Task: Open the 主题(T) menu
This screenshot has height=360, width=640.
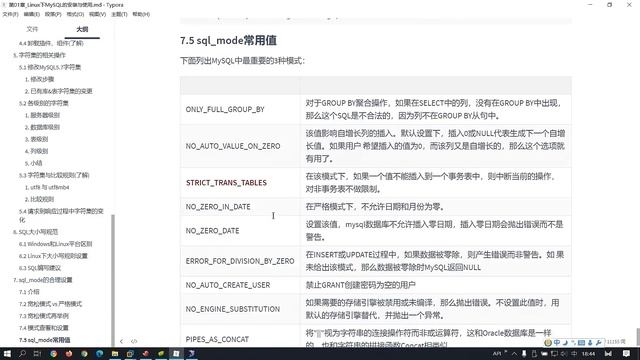Action: [x=119, y=14]
